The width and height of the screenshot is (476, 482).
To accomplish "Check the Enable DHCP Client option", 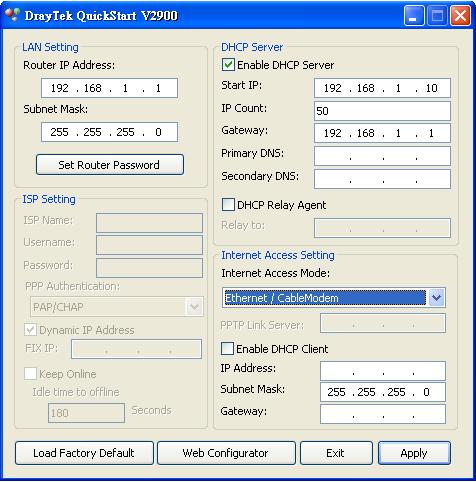I will point(227,349).
